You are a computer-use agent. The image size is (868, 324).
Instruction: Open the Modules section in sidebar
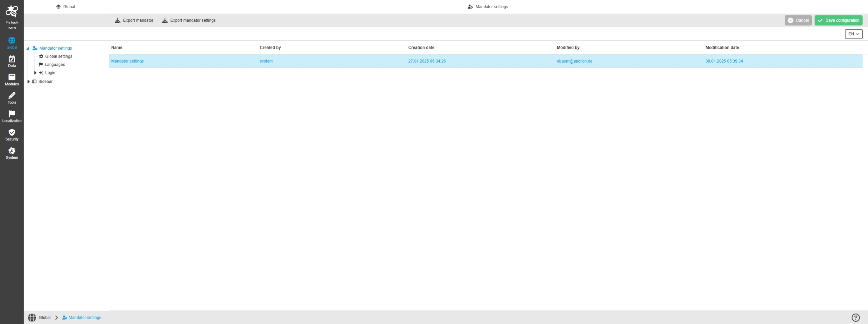click(12, 80)
